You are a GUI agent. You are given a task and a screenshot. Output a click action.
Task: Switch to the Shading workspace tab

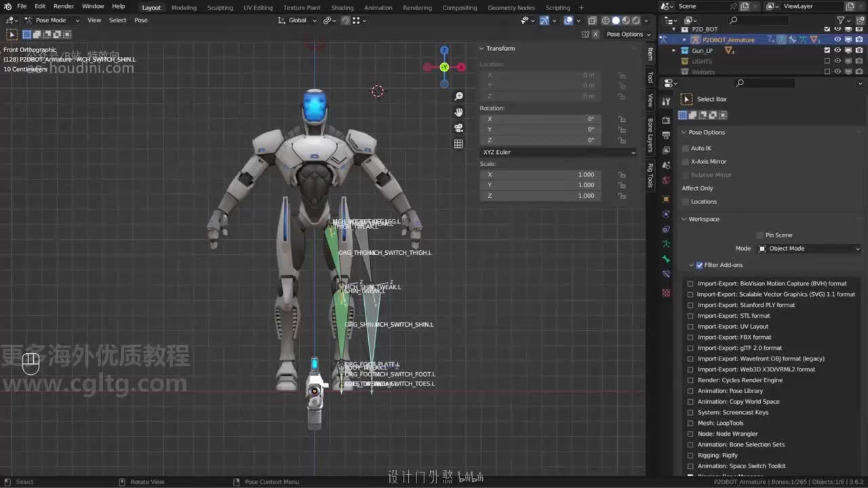tap(342, 7)
